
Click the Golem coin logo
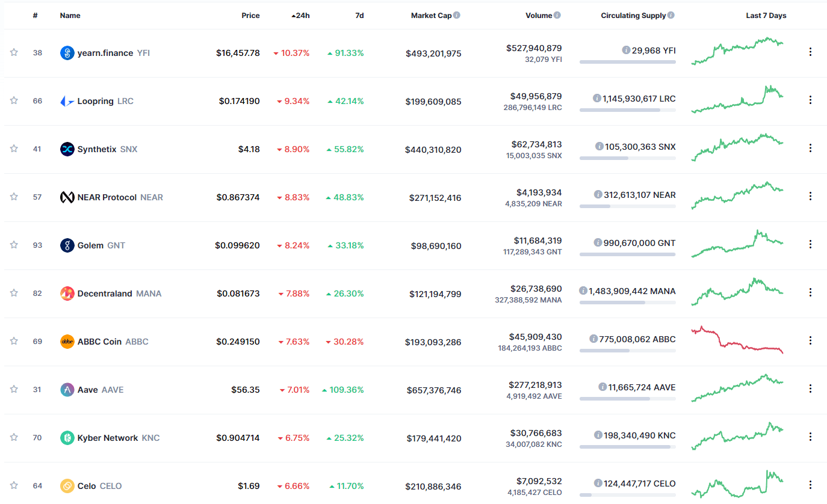click(x=67, y=245)
